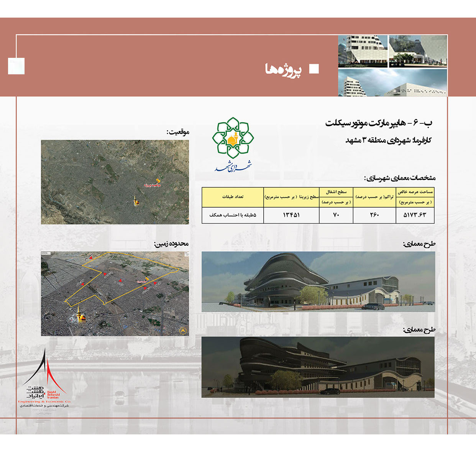The height and width of the screenshot is (452, 476).
Task: Click the orange project location marker on موقعیت map
Action: click(158, 180)
